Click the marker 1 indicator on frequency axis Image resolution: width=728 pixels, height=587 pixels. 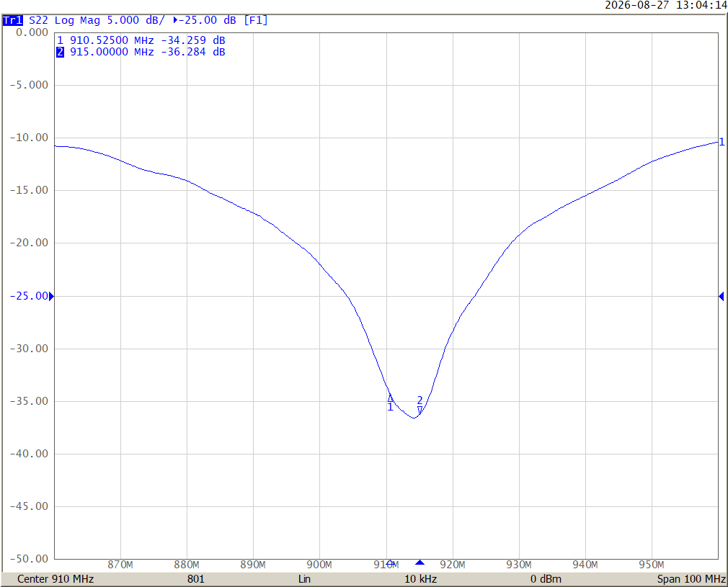(x=391, y=563)
